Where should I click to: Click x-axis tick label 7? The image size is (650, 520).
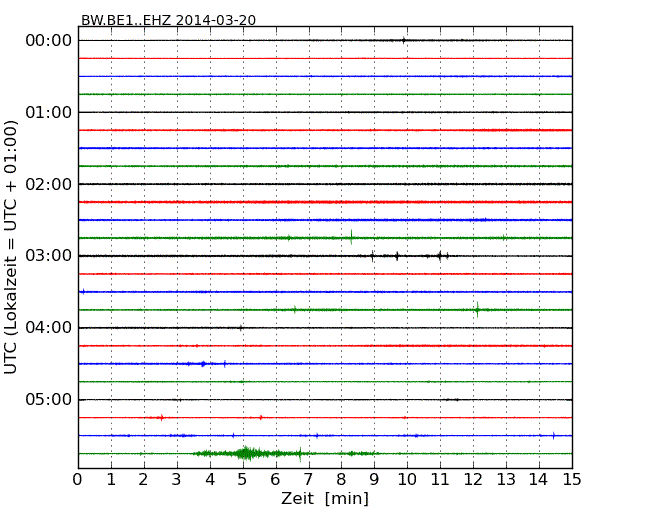308,480
